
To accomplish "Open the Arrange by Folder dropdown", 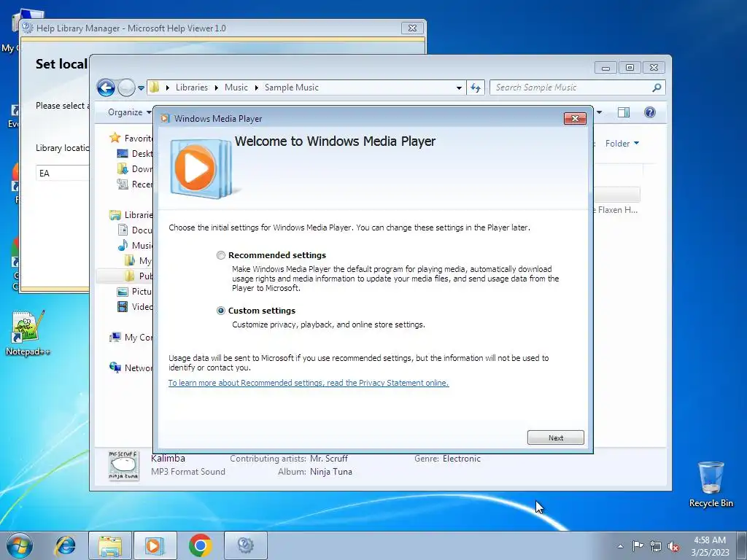I will pos(622,144).
